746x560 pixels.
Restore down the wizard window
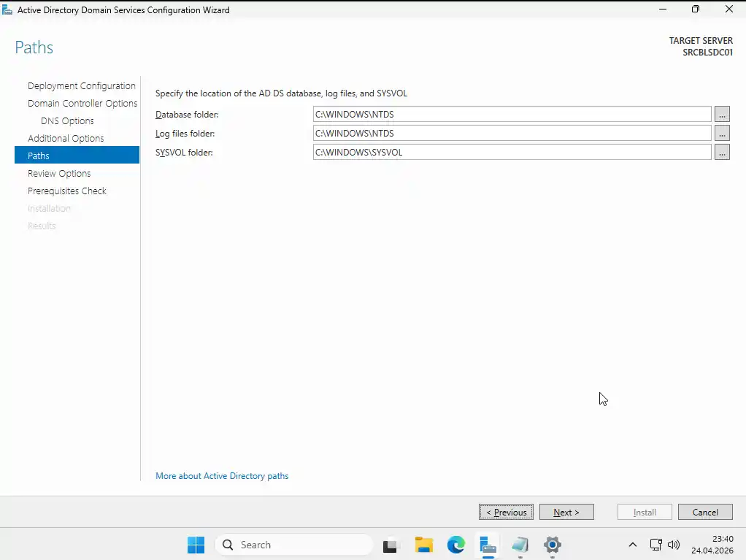coord(696,9)
